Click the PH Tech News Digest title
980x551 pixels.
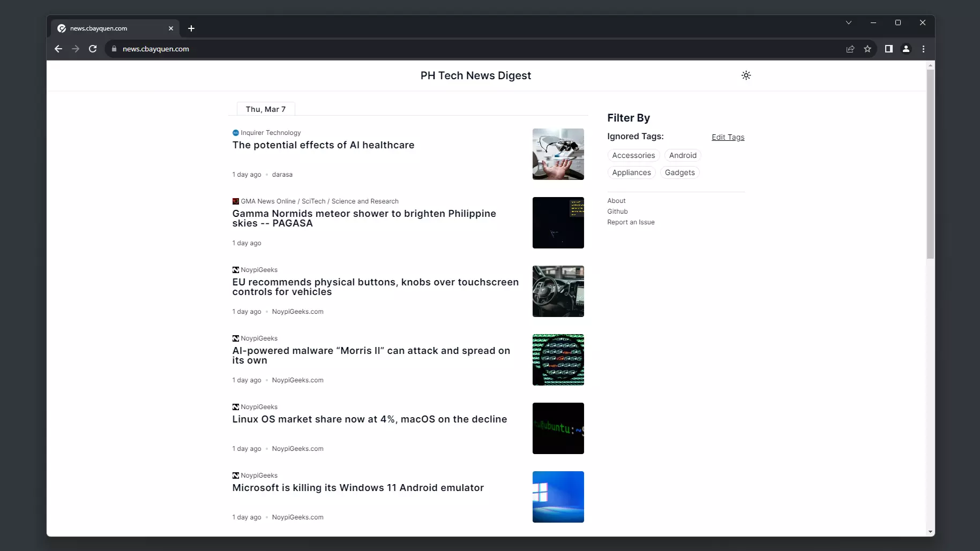pyautogui.click(x=475, y=76)
